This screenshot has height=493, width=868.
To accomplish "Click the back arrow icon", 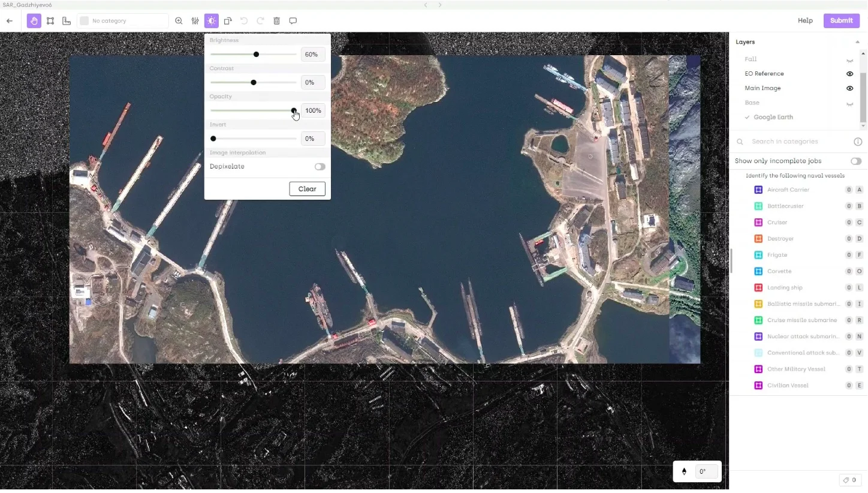I will [x=10, y=21].
